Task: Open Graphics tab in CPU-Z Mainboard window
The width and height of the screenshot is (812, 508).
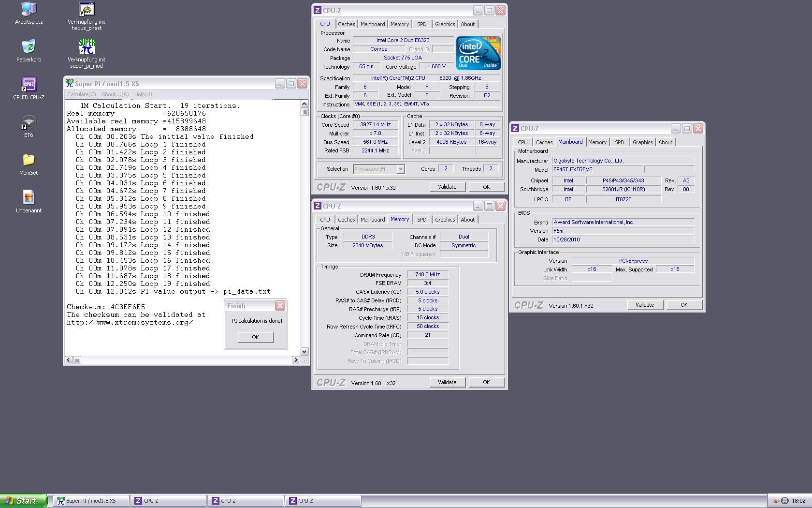Action: tap(642, 142)
